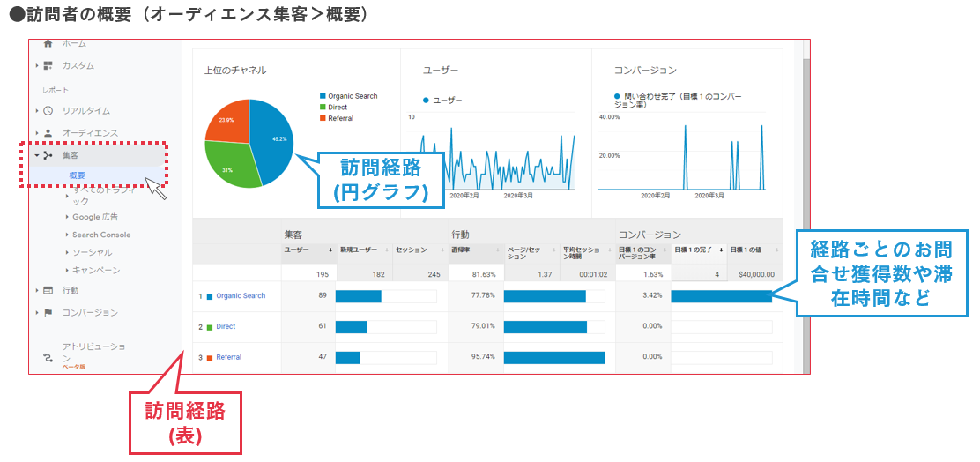This screenshot has width=980, height=462.
Task: Open Search Console reports
Action: click(101, 235)
